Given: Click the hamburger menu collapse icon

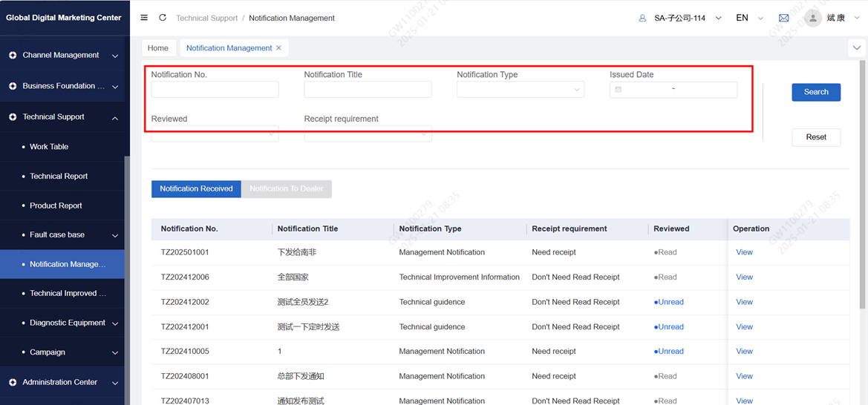Looking at the screenshot, I should (144, 18).
